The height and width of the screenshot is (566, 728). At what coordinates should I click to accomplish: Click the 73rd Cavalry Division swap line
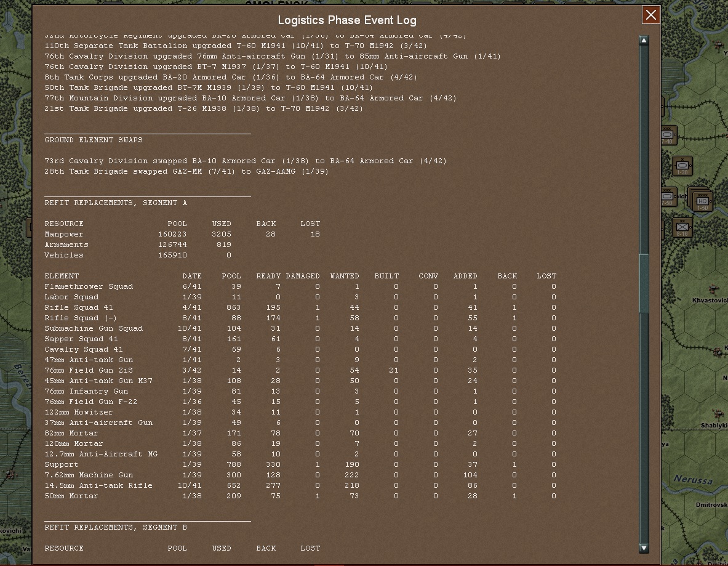(x=246, y=161)
